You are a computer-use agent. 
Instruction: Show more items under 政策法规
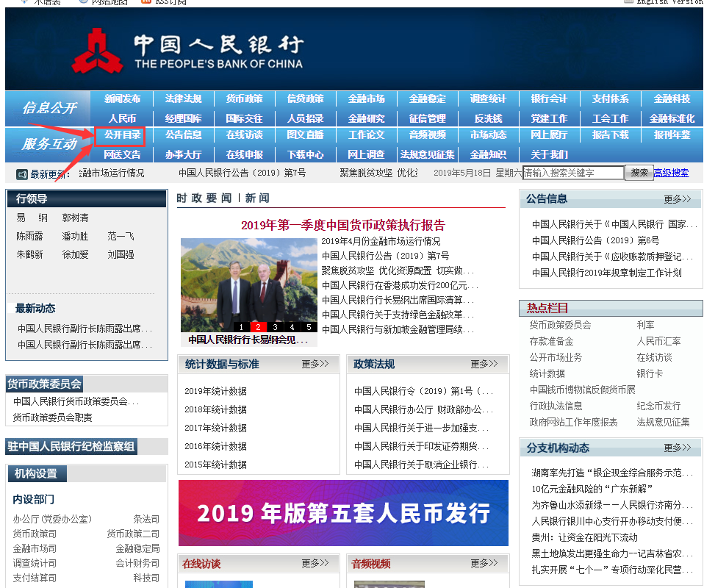pos(484,364)
